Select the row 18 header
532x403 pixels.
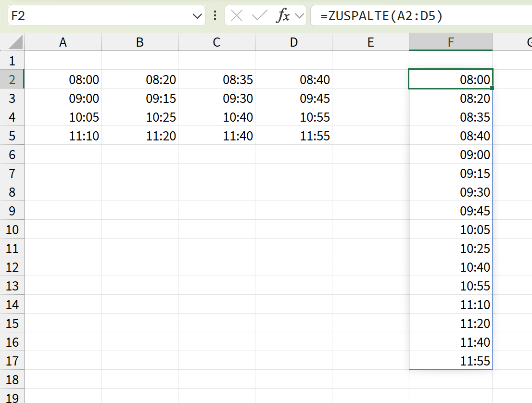click(x=12, y=379)
